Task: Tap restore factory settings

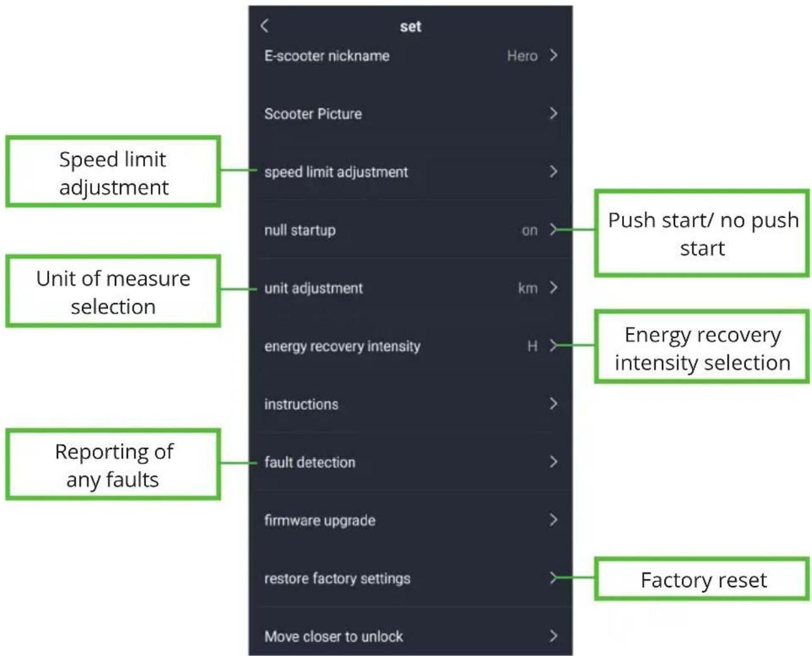Action: click(411, 578)
